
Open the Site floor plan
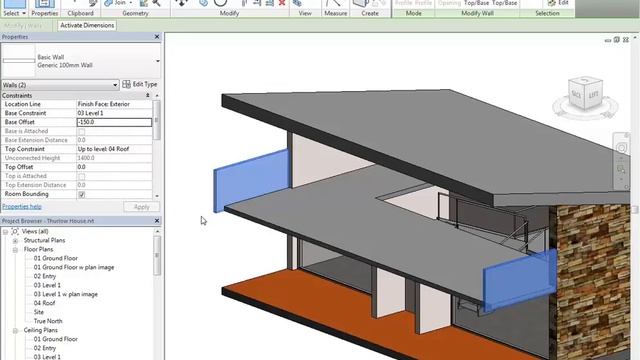tap(39, 312)
